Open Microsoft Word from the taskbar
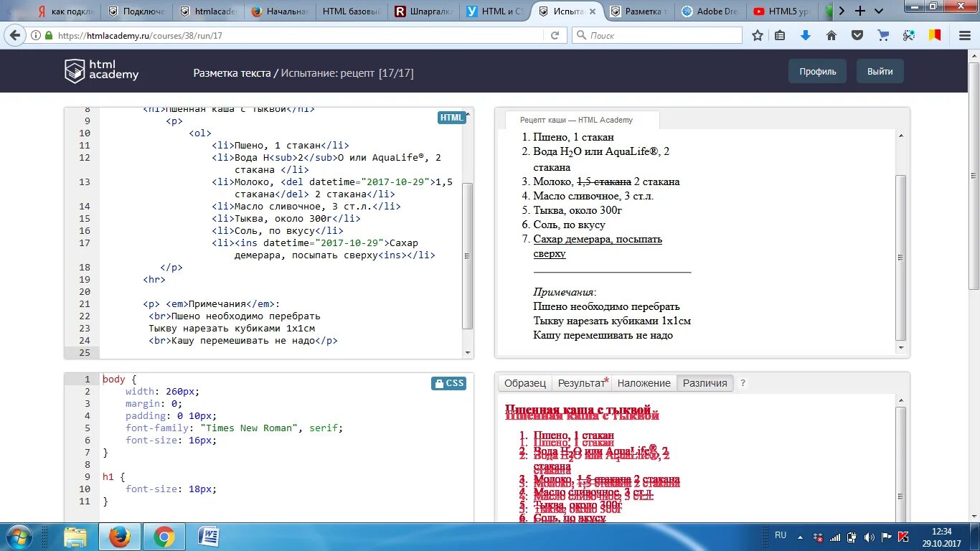 (x=209, y=537)
